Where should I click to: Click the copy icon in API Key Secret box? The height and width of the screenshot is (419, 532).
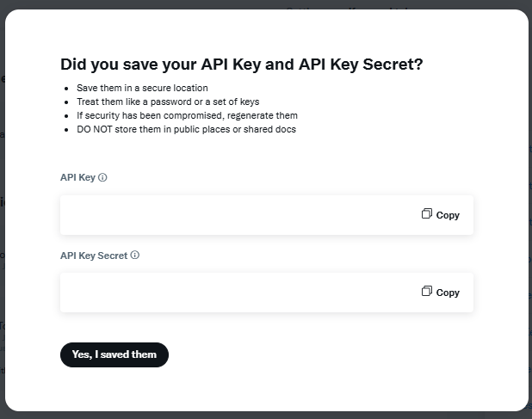(x=426, y=291)
